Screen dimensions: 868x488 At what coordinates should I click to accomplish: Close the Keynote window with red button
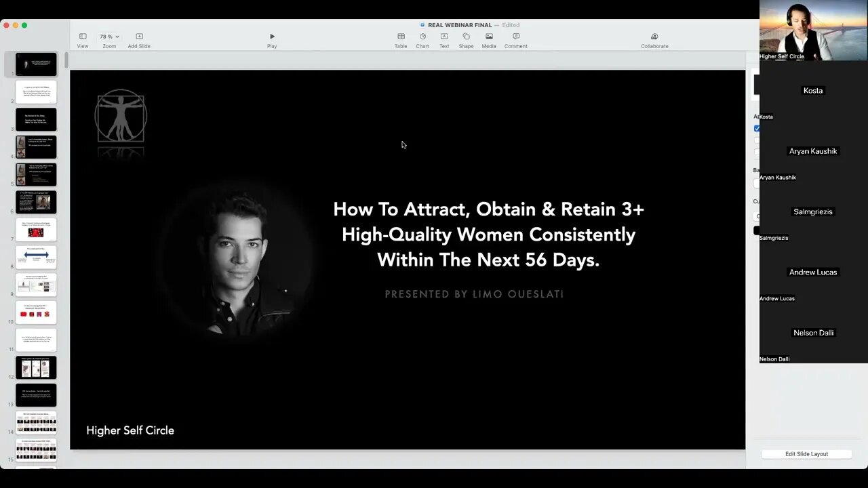pyautogui.click(x=6, y=25)
